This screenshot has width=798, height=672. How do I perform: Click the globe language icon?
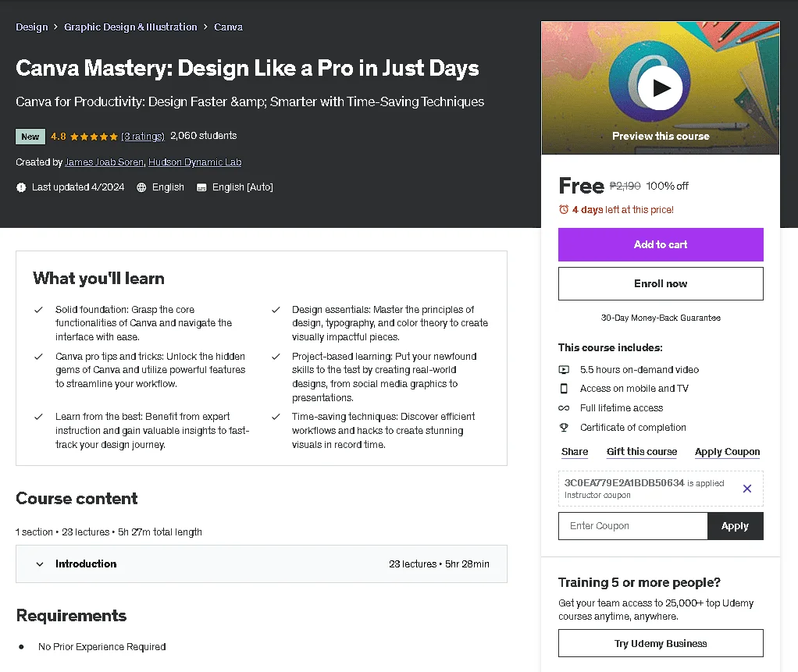pyautogui.click(x=141, y=187)
